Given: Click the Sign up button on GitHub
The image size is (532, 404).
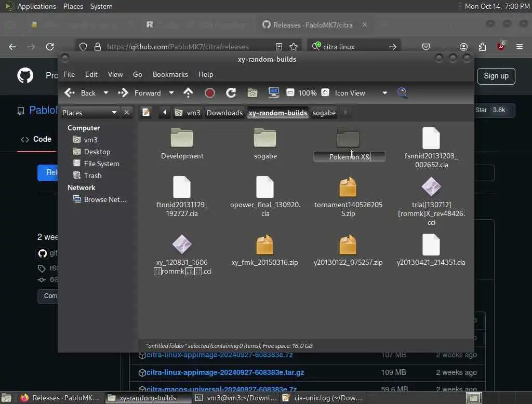Looking at the screenshot, I should click(496, 76).
